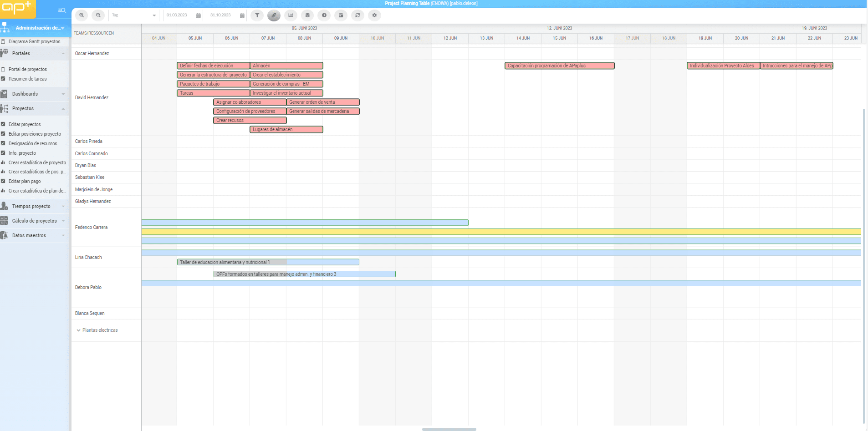Viewport: 868px width, 431px height.
Task: Click the zoom in magnifier icon
Action: (82, 15)
